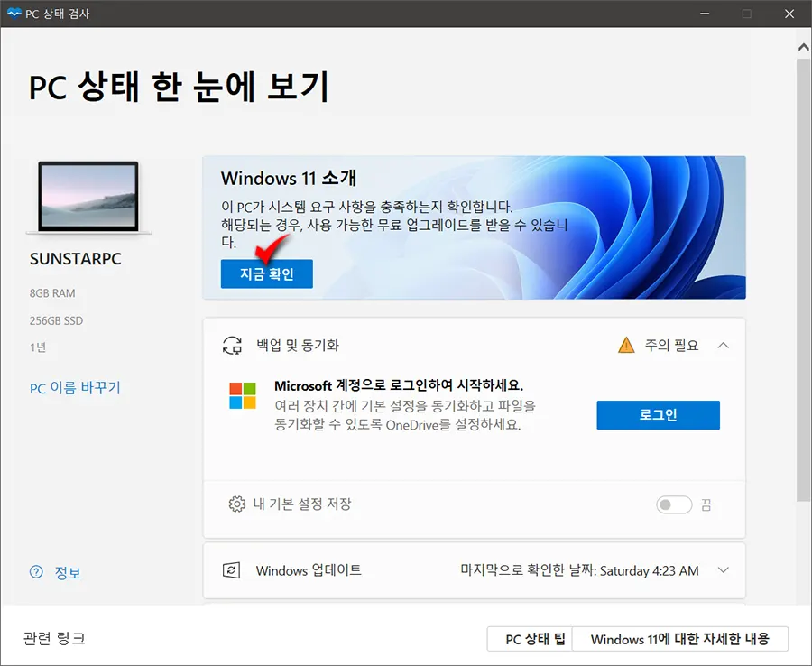Click the 로그인 button
812x666 pixels.
(x=658, y=415)
